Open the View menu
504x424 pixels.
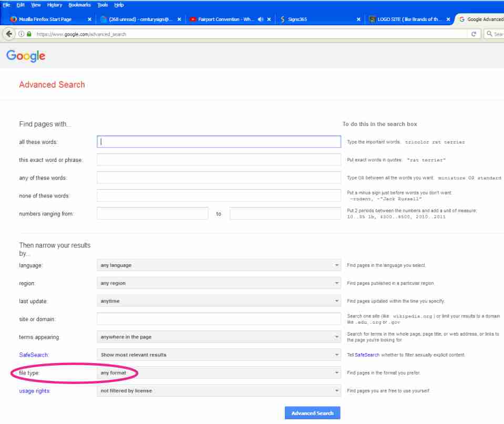36,5
